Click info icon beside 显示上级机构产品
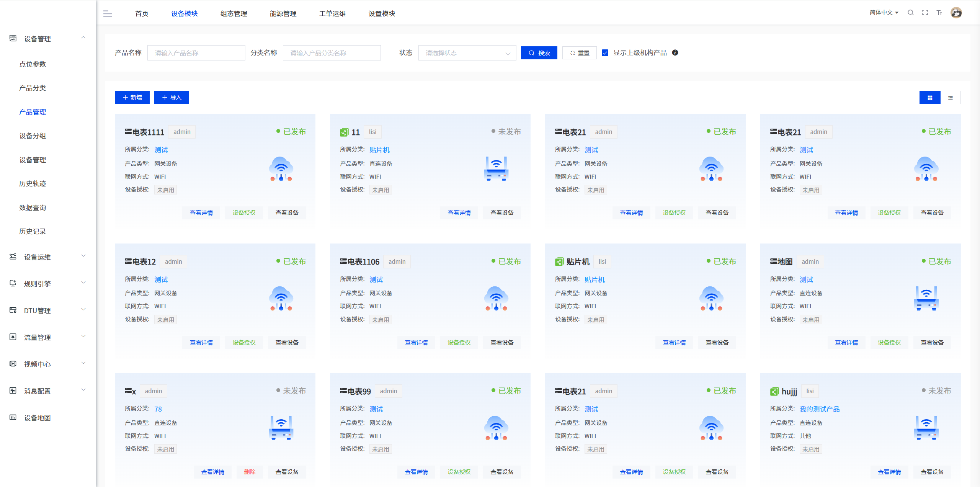This screenshot has height=487, width=980. tap(675, 53)
